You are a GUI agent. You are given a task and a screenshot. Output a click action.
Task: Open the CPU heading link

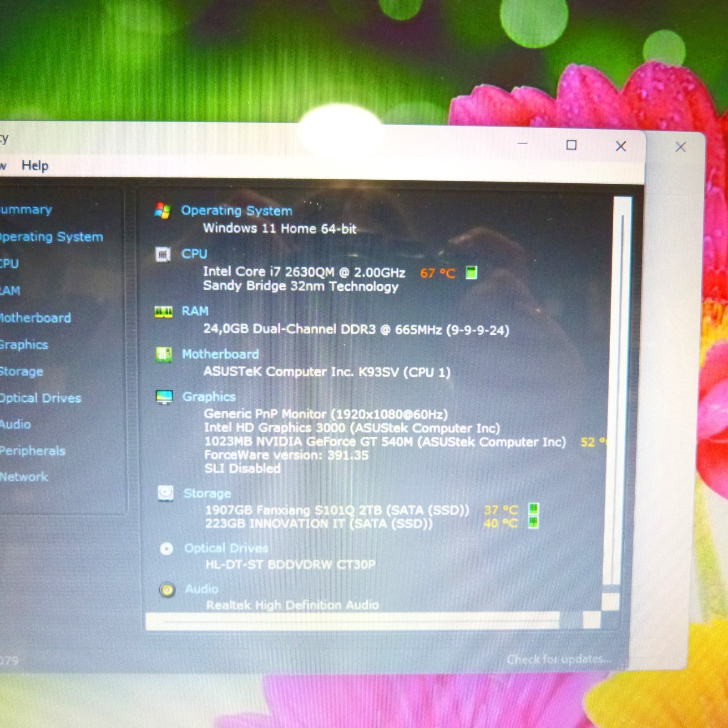pyautogui.click(x=194, y=253)
